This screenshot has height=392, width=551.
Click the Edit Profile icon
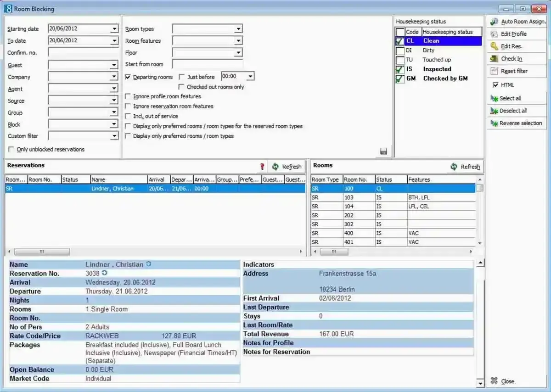(494, 34)
